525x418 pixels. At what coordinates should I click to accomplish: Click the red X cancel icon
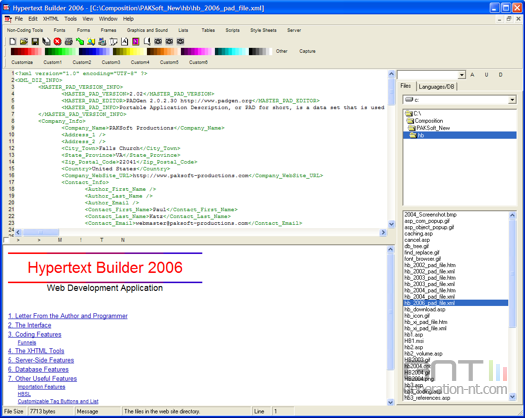pos(57,42)
